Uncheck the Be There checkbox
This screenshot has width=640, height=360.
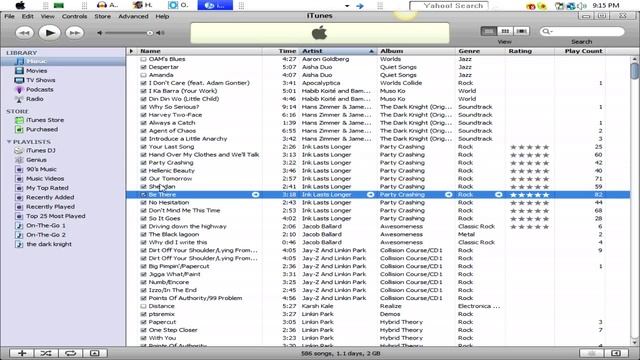click(x=143, y=195)
